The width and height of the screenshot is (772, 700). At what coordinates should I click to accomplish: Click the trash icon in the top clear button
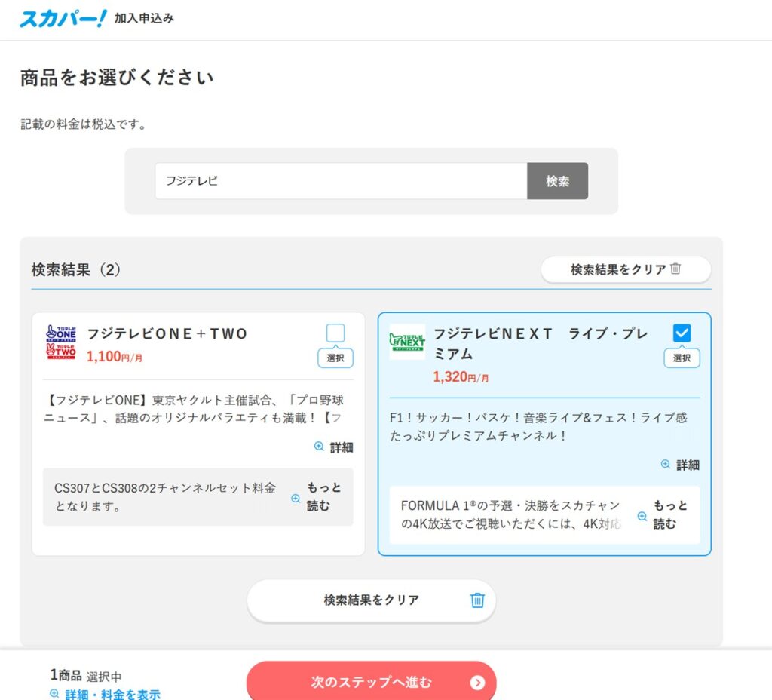tap(676, 269)
